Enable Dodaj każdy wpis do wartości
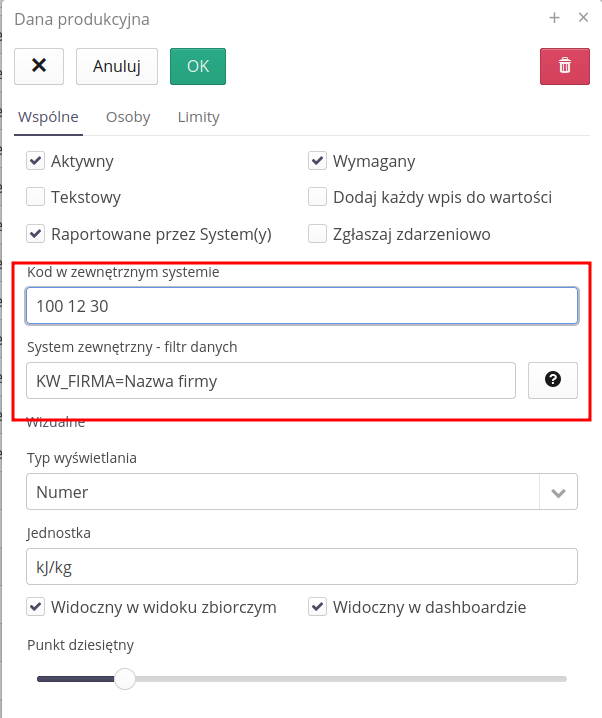Image resolution: width=602 pixels, height=718 pixels. click(x=318, y=197)
